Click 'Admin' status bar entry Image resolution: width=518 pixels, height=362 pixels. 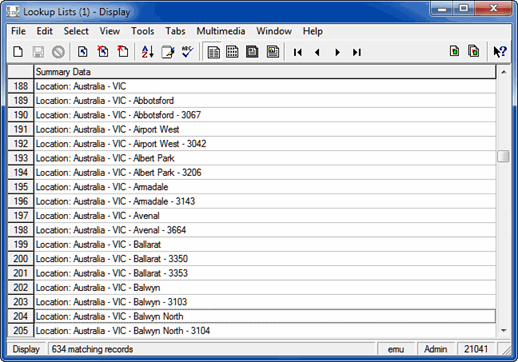click(x=435, y=349)
